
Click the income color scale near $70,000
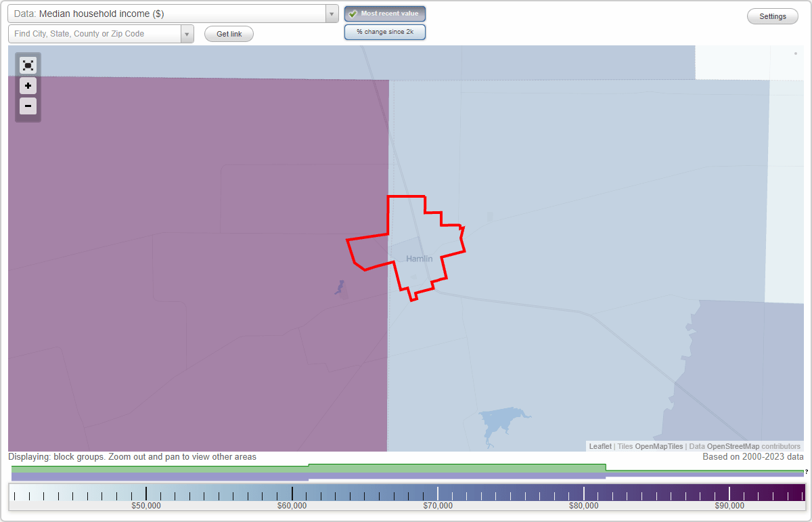[x=438, y=494]
